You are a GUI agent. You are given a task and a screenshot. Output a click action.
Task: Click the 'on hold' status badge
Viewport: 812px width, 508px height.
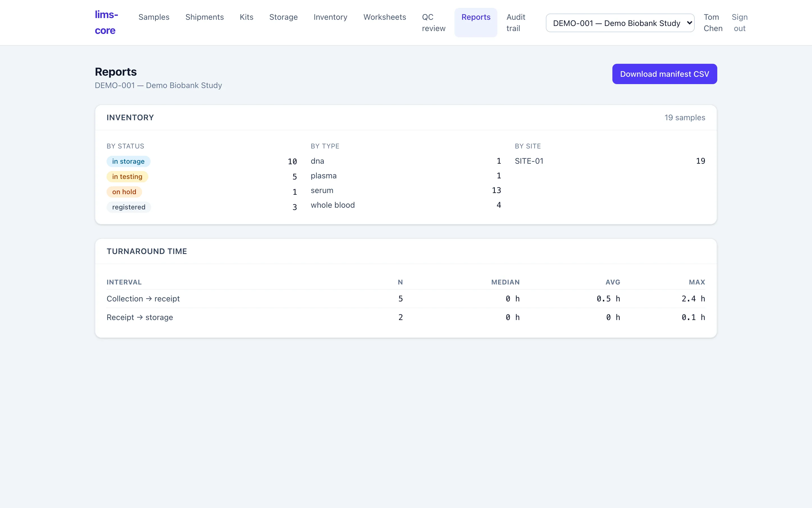(x=124, y=192)
